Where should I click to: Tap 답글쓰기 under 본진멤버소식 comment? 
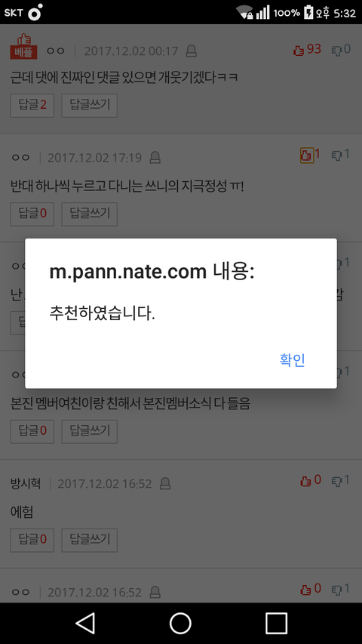tap(90, 431)
